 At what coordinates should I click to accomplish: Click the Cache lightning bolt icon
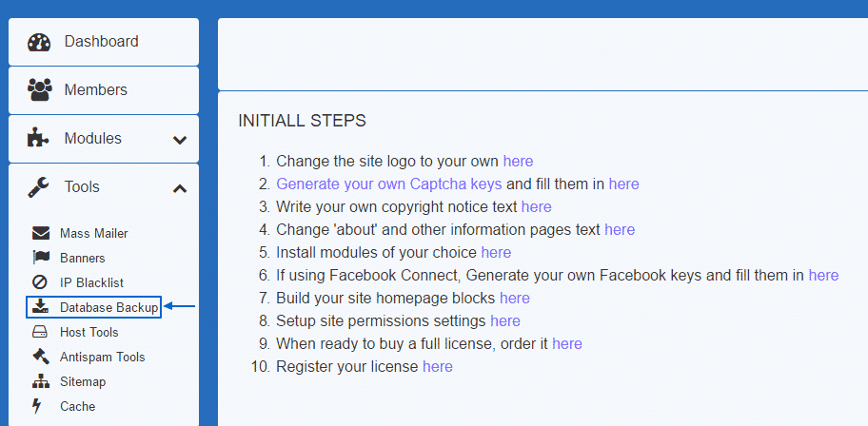coord(39,406)
